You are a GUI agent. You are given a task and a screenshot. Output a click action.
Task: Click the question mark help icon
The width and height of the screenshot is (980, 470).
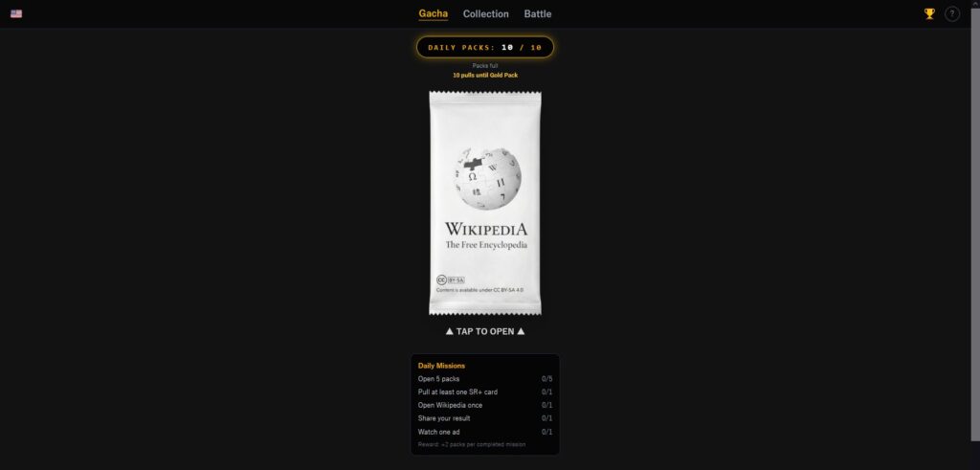coord(952,13)
